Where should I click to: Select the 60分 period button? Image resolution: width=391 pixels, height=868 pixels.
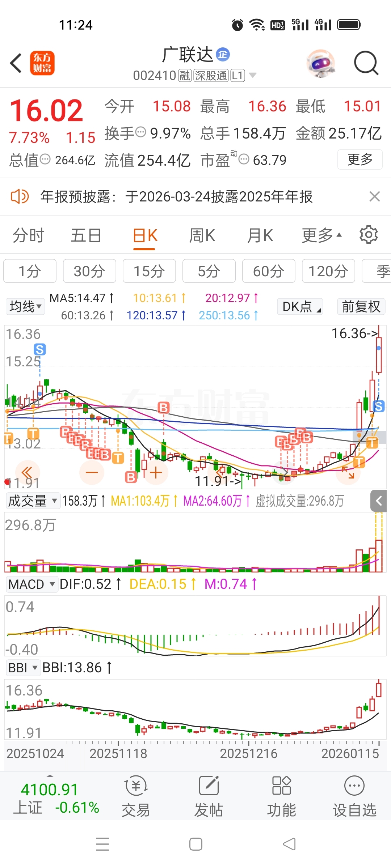(269, 271)
